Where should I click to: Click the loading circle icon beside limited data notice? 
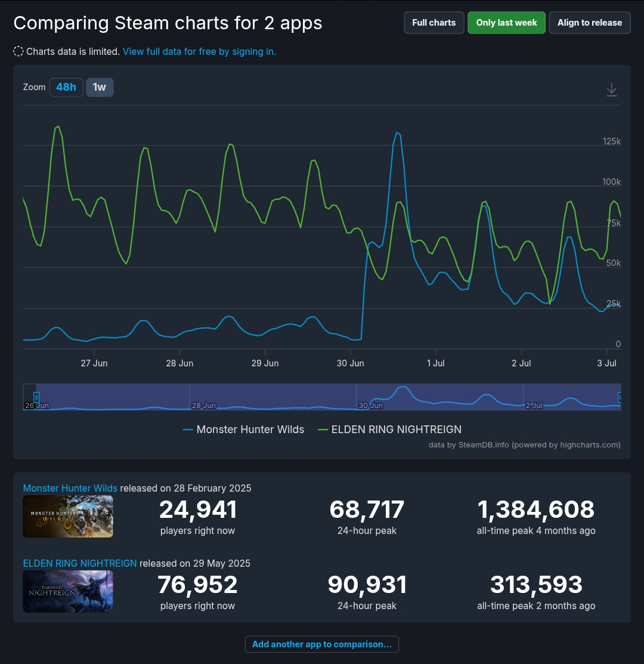[18, 52]
